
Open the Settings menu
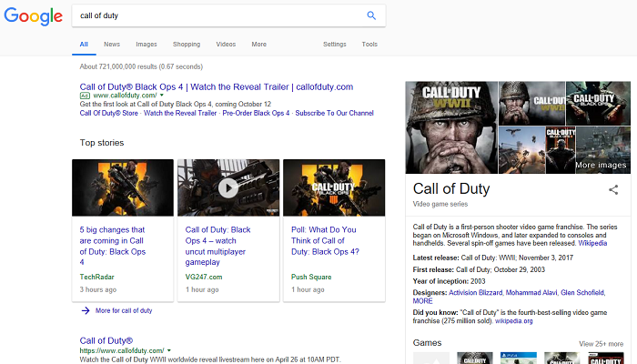(334, 45)
